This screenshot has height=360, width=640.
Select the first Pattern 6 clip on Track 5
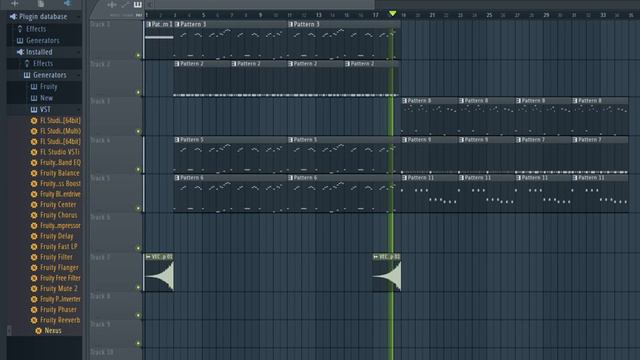pos(231,194)
